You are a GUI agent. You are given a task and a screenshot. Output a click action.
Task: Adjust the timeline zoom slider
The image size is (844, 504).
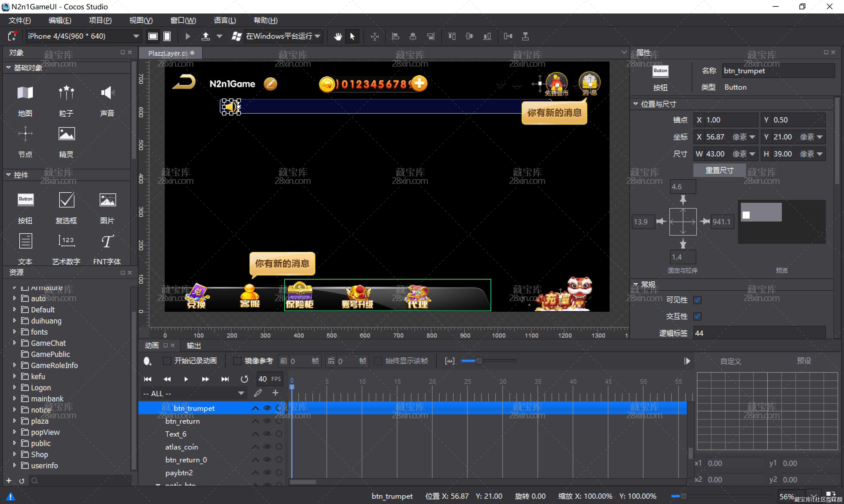pos(479,361)
